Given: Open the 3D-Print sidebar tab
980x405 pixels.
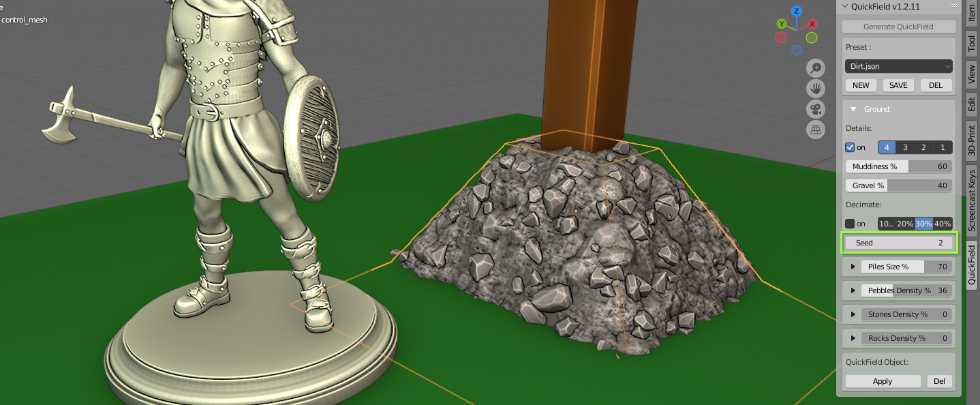Looking at the screenshot, I should point(972,141).
